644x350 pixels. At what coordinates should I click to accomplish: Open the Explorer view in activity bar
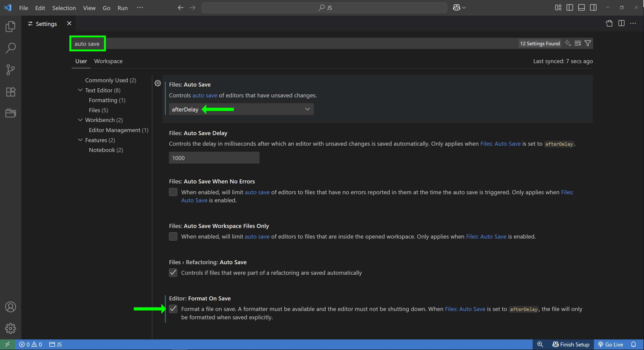tap(10, 26)
